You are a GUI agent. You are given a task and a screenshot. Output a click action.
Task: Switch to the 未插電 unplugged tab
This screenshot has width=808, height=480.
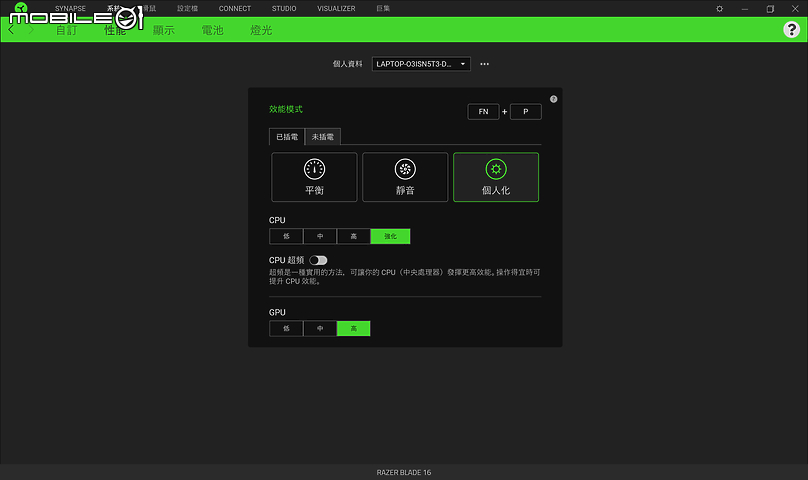click(323, 137)
